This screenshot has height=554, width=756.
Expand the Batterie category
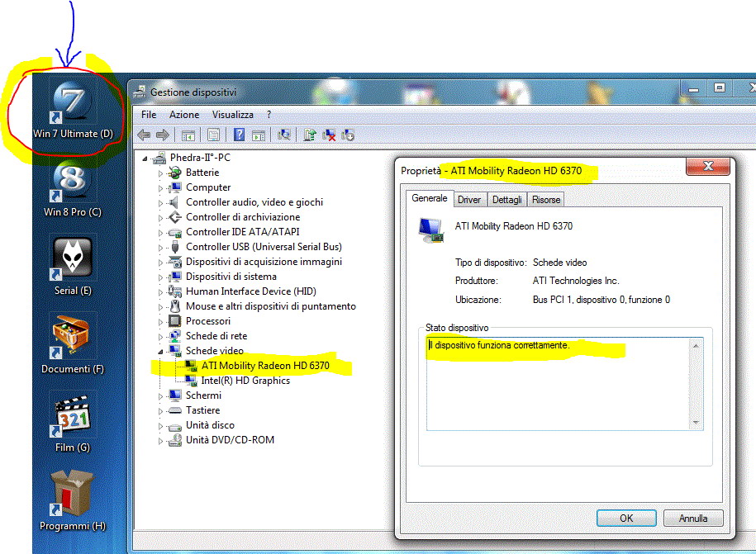click(160, 173)
